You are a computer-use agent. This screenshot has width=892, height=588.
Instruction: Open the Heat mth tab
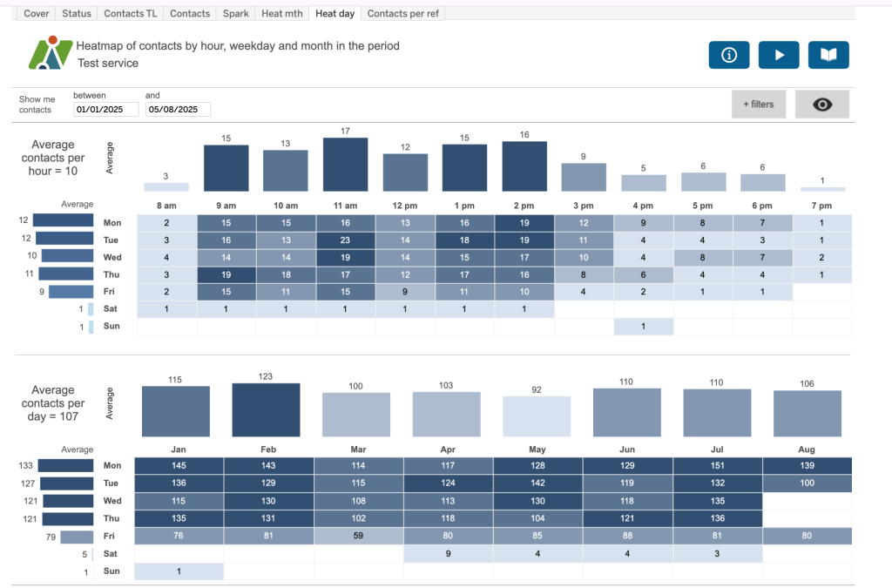[282, 14]
